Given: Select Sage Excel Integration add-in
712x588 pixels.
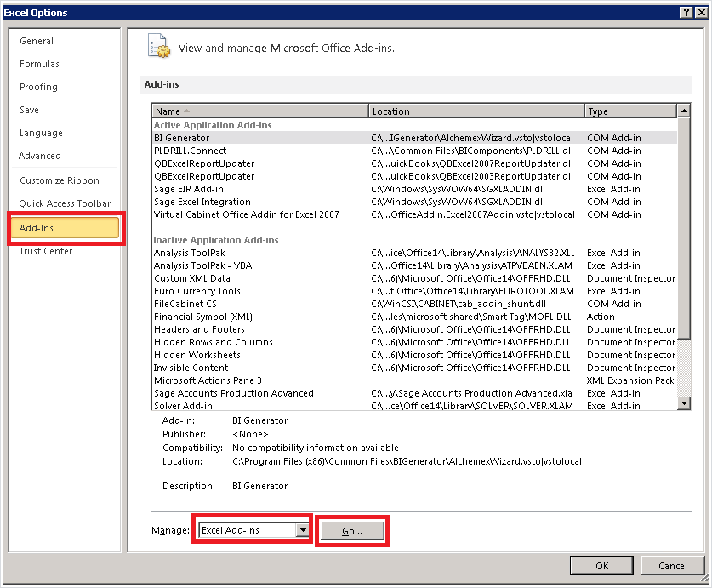Looking at the screenshot, I should (414, 202).
